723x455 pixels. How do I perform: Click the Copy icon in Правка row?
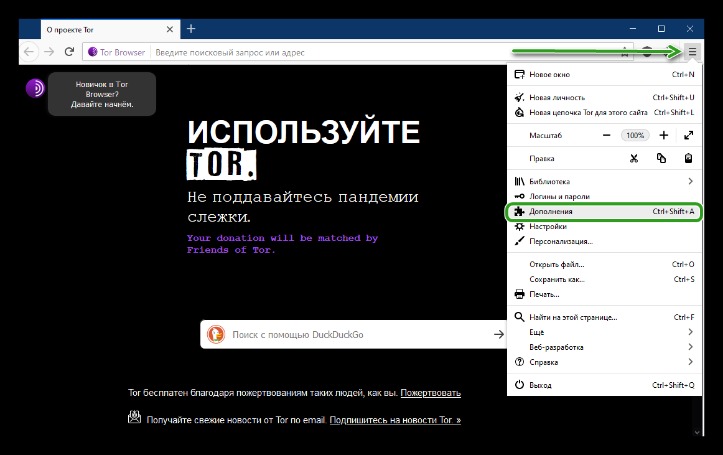tap(661, 158)
